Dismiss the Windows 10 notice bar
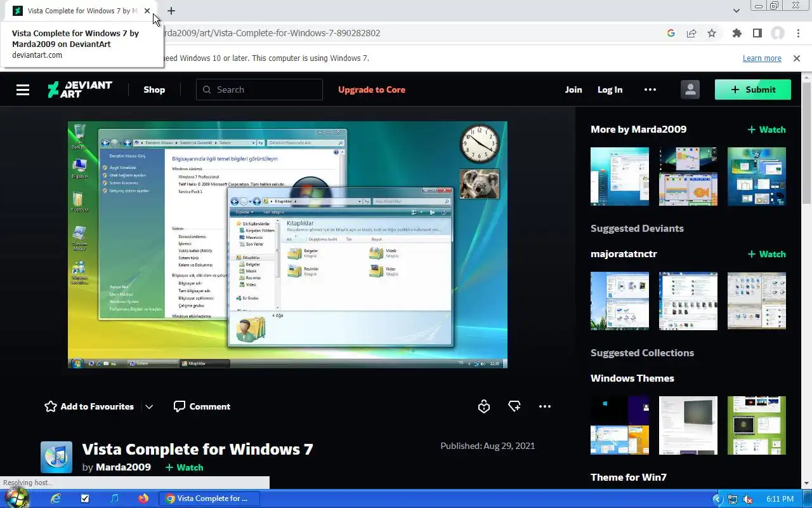 [x=797, y=58]
